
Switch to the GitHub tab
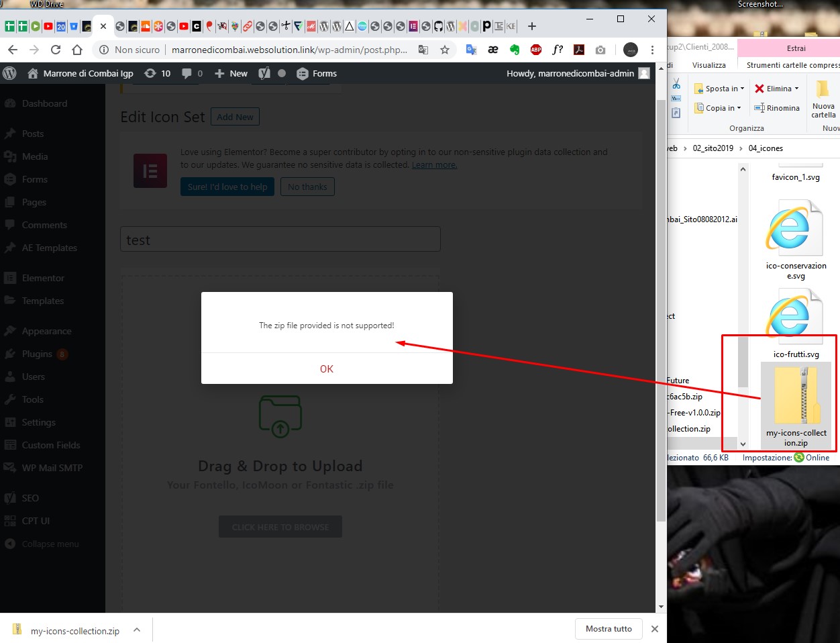pos(438,26)
